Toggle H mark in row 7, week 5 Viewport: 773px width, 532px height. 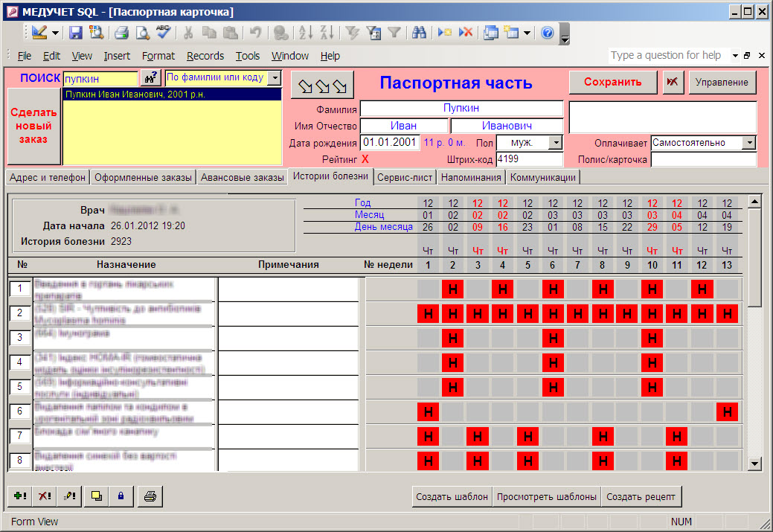pos(527,436)
